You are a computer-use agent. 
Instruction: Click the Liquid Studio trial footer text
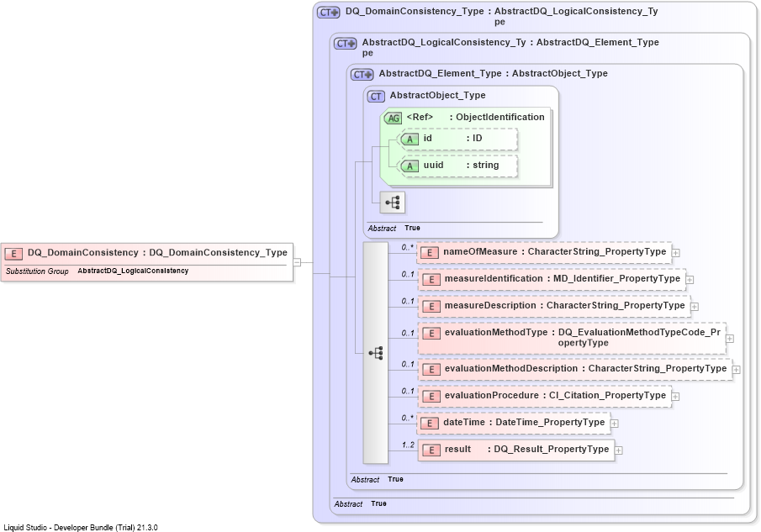pyautogui.click(x=81, y=528)
